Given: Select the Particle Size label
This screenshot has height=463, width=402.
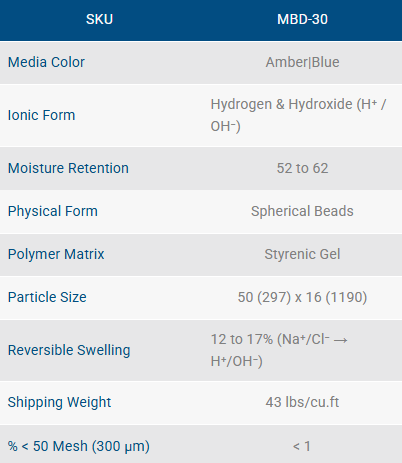Looking at the screenshot, I should click(47, 297).
